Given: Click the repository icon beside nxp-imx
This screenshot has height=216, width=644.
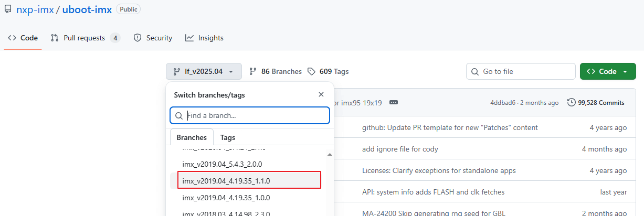Looking at the screenshot, I should point(8,9).
